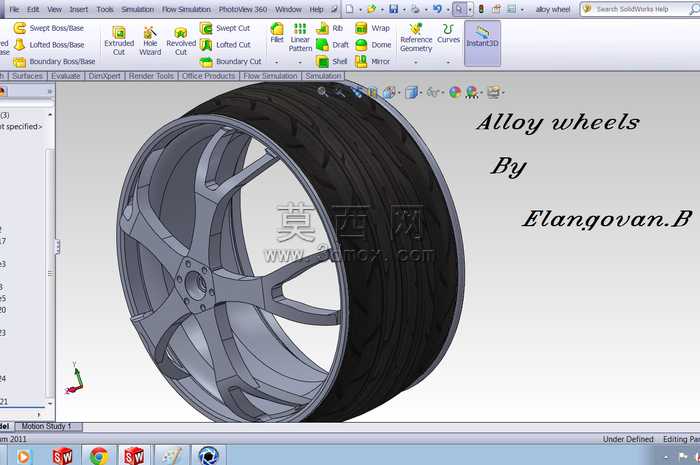Click Zoom to Fit in view toolbar

click(322, 92)
